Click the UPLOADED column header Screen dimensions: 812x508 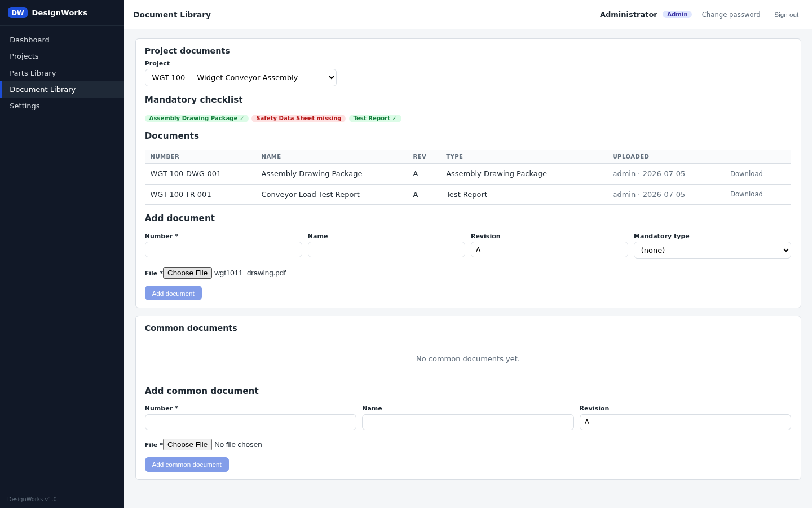pyautogui.click(x=630, y=157)
